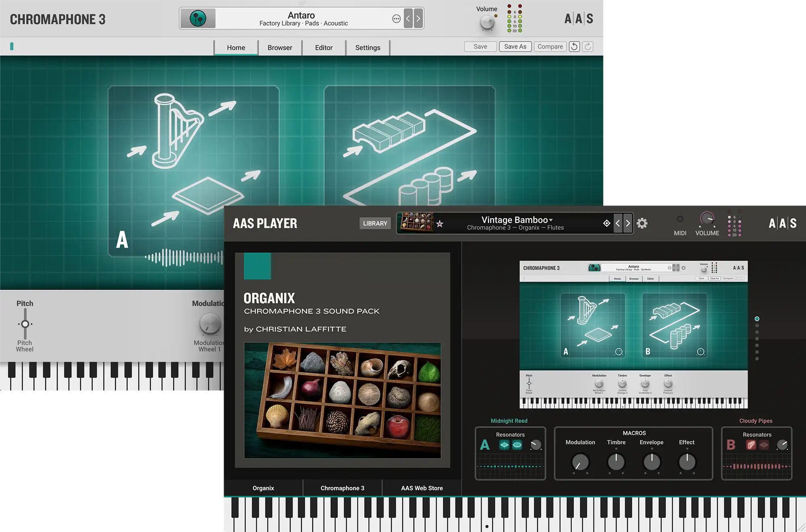The width and height of the screenshot is (806, 532).
Task: Open the AAS Web Store tab
Action: pyautogui.click(x=422, y=488)
